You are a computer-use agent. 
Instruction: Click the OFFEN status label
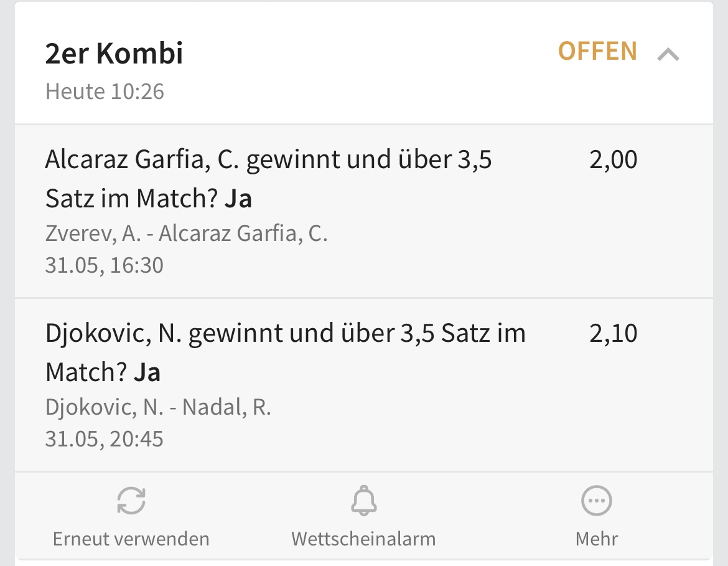597,51
